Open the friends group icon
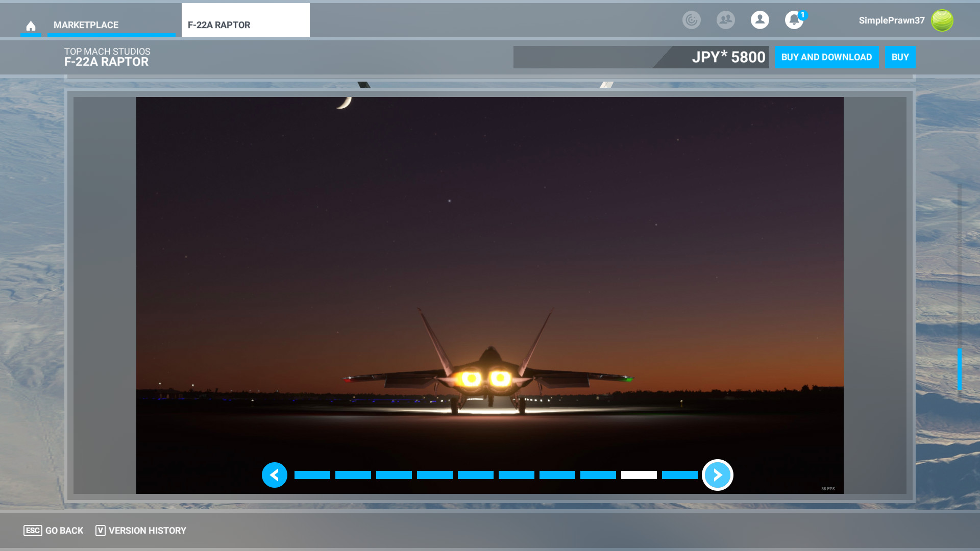Image resolution: width=980 pixels, height=551 pixels. [x=725, y=20]
